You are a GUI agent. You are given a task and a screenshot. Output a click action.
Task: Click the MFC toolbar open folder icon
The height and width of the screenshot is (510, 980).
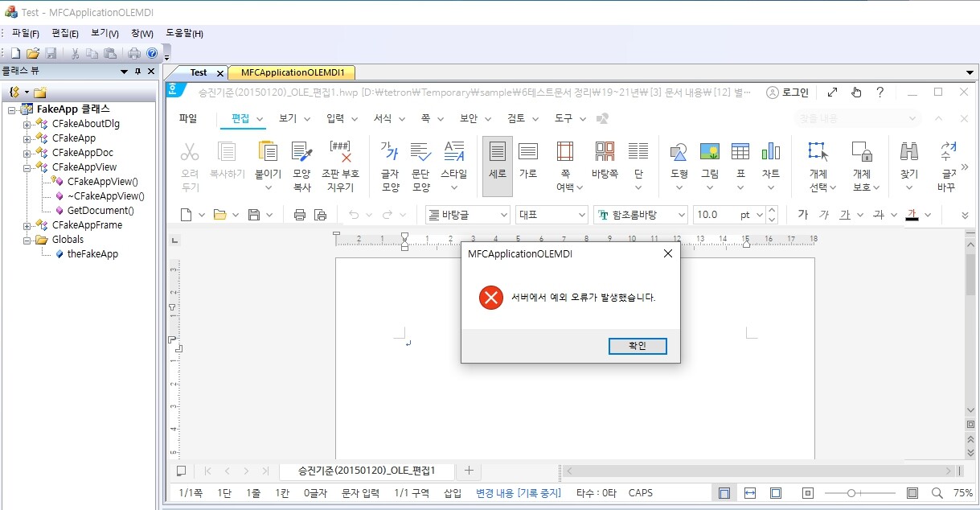33,53
